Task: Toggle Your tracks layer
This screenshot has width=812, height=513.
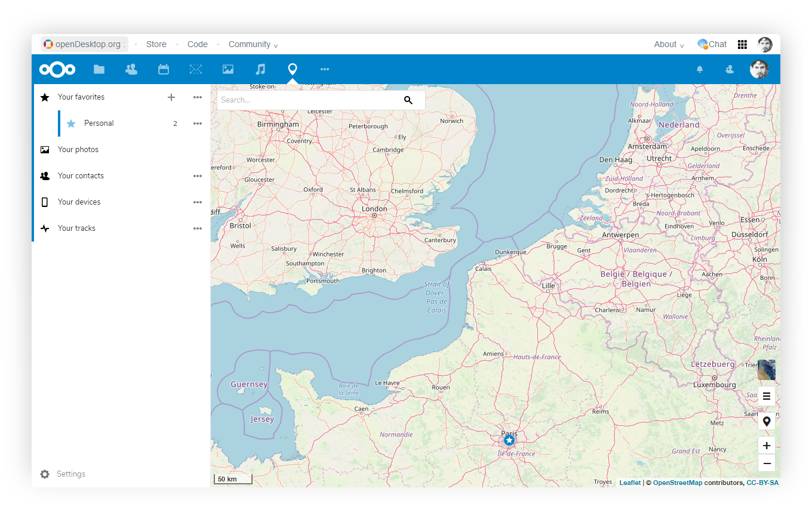Action: point(76,228)
